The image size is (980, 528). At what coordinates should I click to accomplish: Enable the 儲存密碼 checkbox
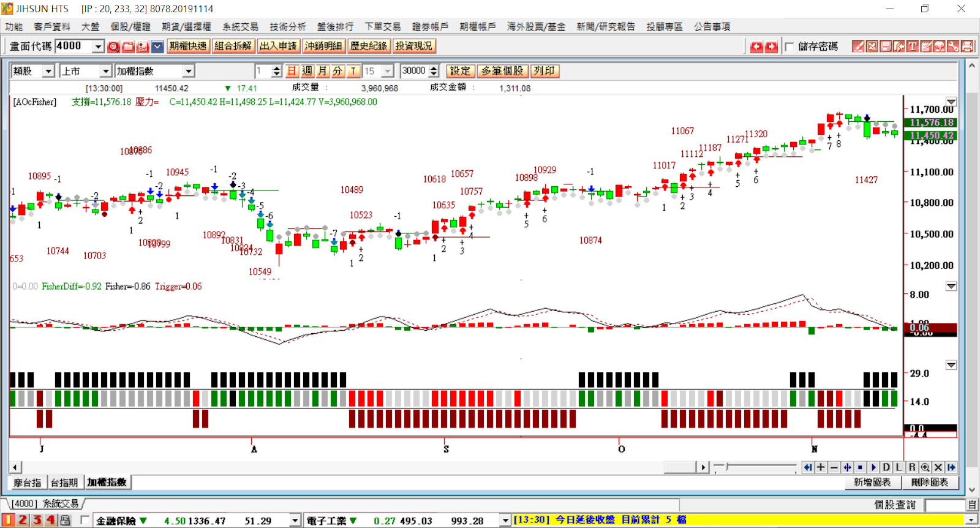click(x=789, y=47)
